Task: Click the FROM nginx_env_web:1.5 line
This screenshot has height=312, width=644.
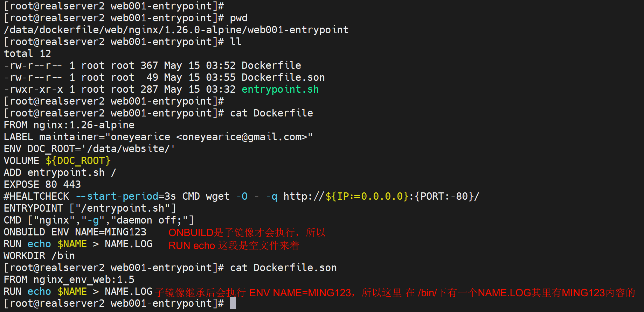Action: [69, 279]
